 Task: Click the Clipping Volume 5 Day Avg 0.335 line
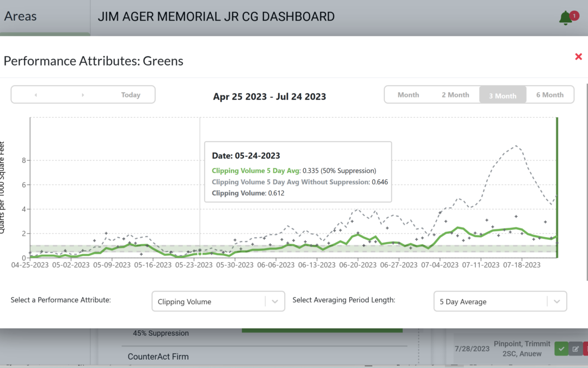point(294,171)
